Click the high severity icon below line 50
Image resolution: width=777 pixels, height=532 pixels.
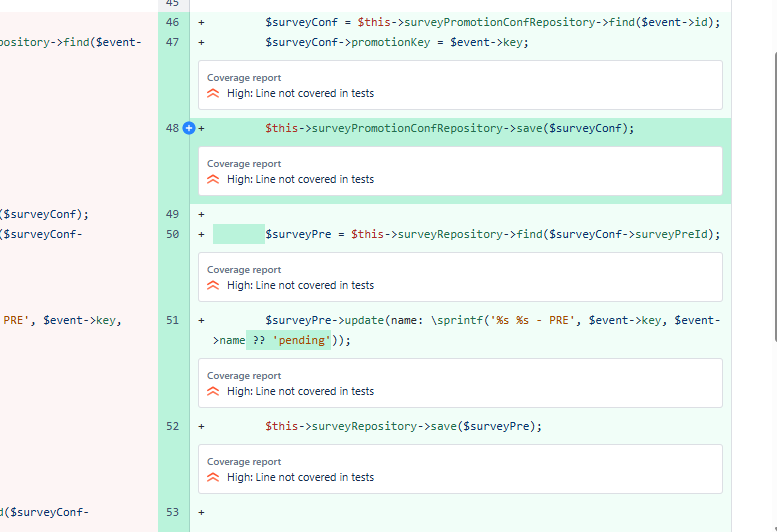point(213,286)
